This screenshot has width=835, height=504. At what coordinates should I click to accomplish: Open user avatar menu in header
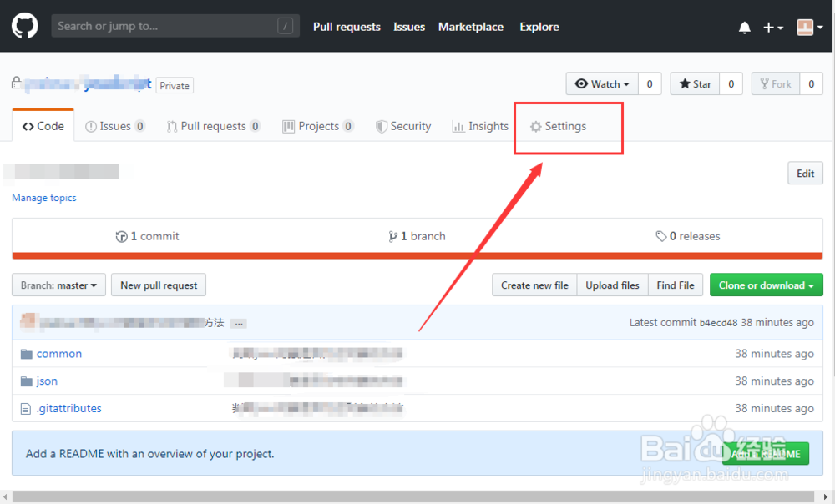pos(809,28)
